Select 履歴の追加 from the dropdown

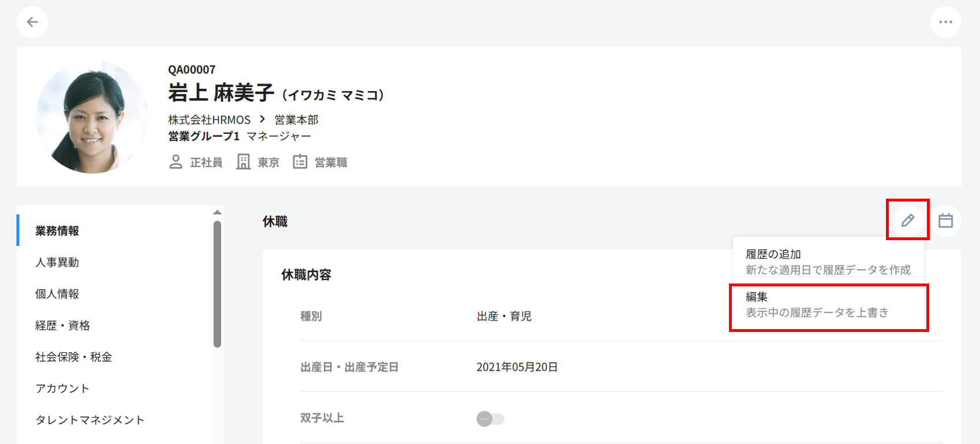[x=828, y=262]
